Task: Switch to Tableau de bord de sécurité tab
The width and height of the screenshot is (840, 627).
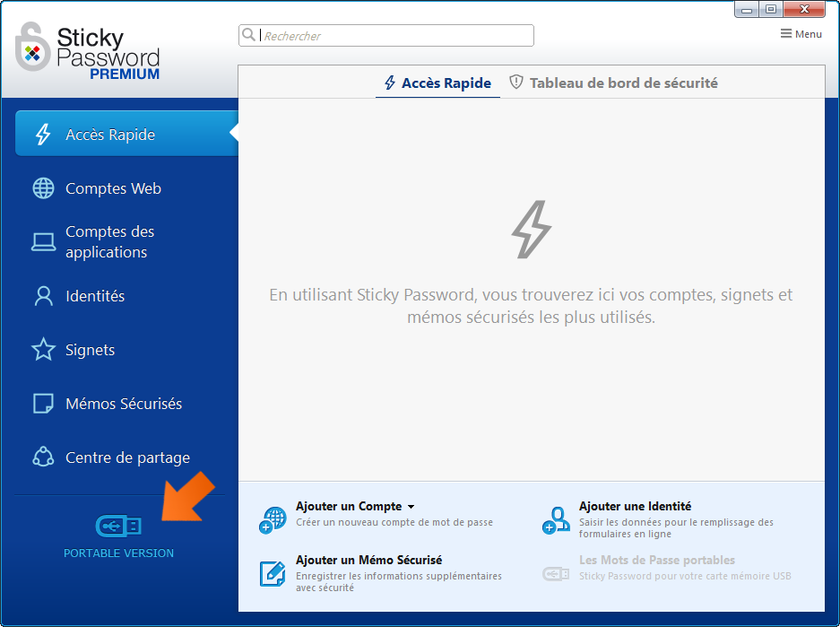Action: [613, 83]
